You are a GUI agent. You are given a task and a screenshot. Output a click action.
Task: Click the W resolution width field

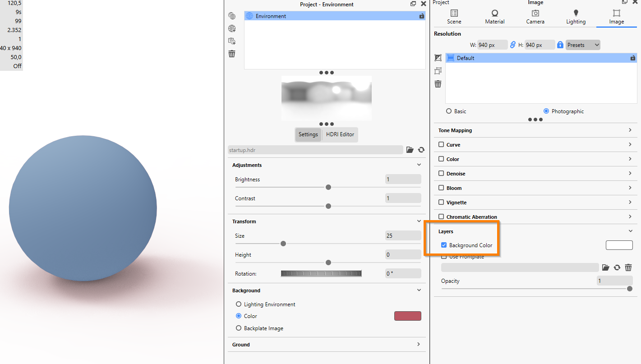(493, 45)
